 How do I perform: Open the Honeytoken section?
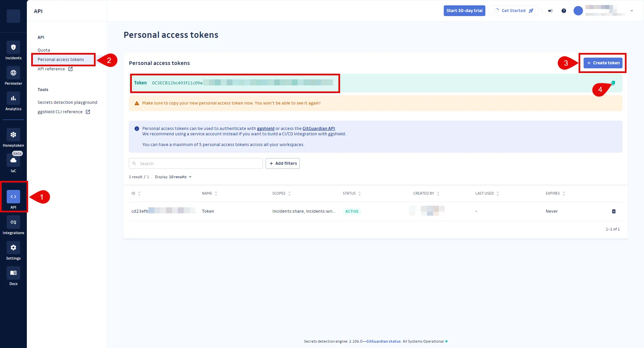[13, 138]
